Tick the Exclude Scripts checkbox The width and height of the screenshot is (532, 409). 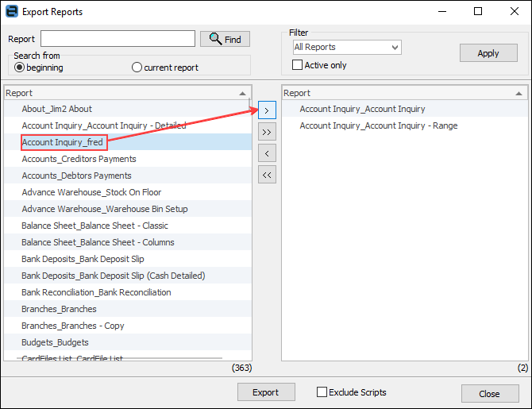coord(322,392)
